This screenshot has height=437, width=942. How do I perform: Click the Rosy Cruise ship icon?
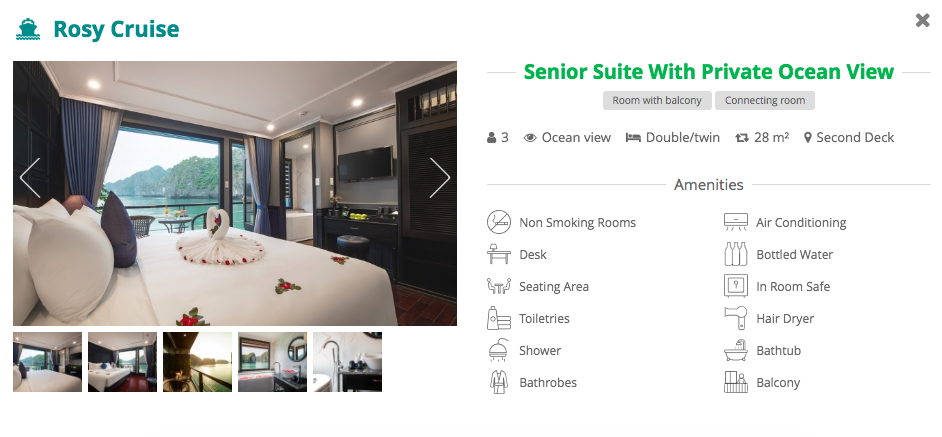pos(28,29)
